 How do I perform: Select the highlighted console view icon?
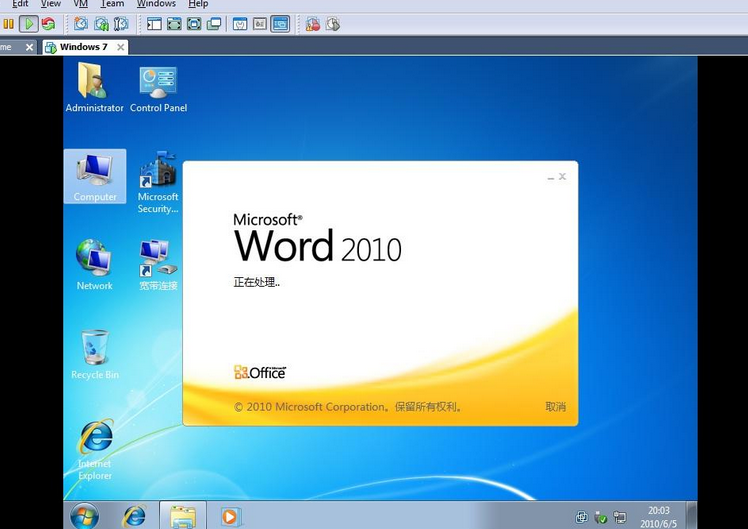280,24
